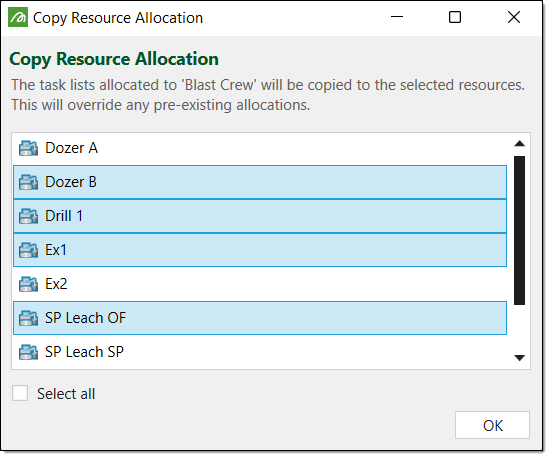Click the resource icon beside Ex2
The width and height of the screenshot is (549, 457).
click(28, 284)
